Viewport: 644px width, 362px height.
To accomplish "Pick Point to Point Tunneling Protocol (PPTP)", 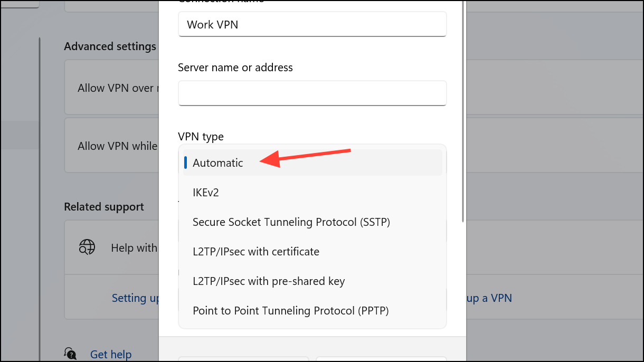I will 290,311.
